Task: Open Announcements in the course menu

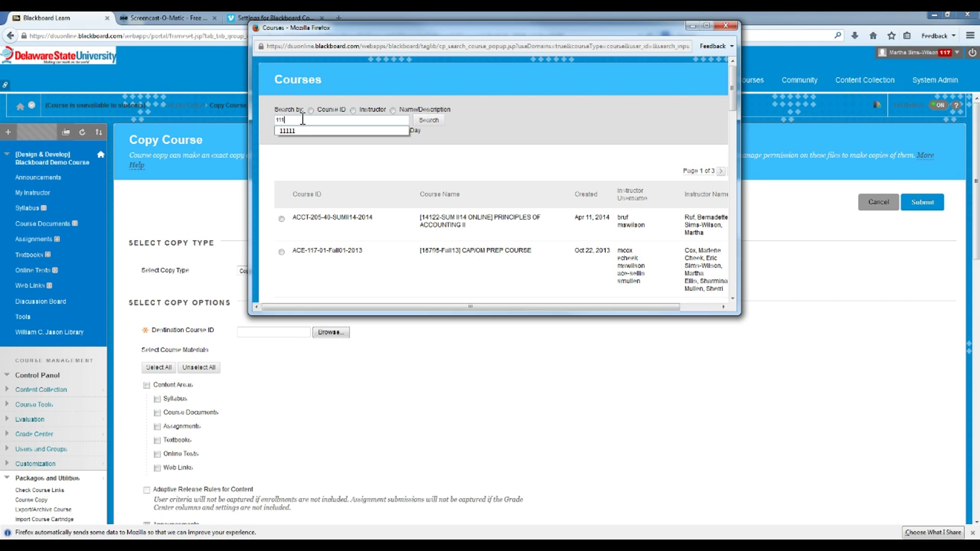Action: (x=38, y=178)
